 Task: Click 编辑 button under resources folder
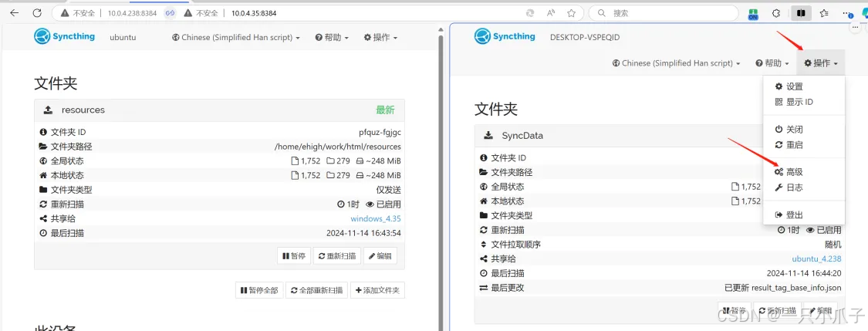tap(380, 255)
